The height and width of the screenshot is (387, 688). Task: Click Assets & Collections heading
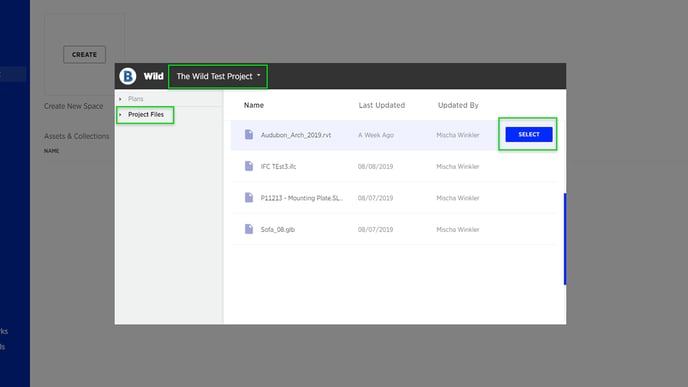tap(76, 136)
